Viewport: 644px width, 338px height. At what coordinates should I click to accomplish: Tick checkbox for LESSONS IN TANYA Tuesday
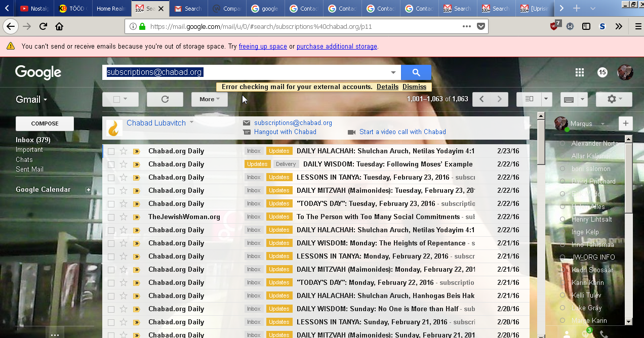(x=111, y=177)
